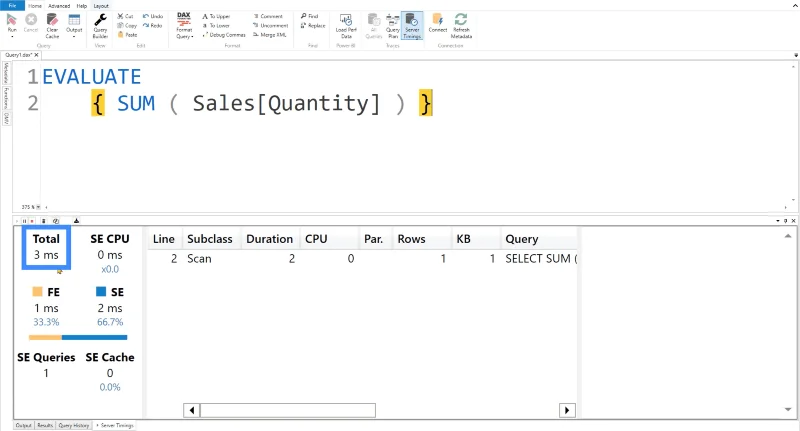Viewport: 800px width, 431px height.
Task: Expand the Output dropdown arrow
Action: click(74, 37)
